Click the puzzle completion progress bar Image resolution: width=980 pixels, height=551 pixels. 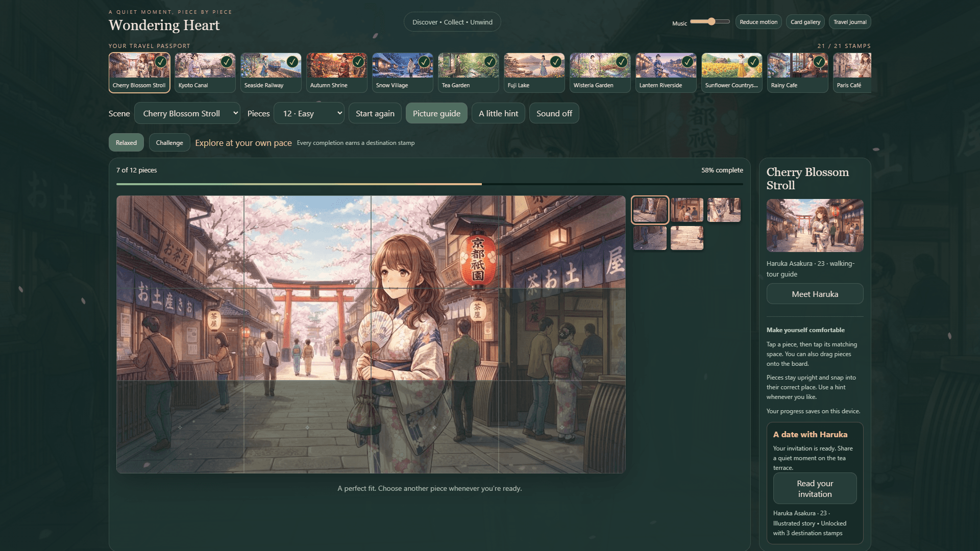[430, 184]
